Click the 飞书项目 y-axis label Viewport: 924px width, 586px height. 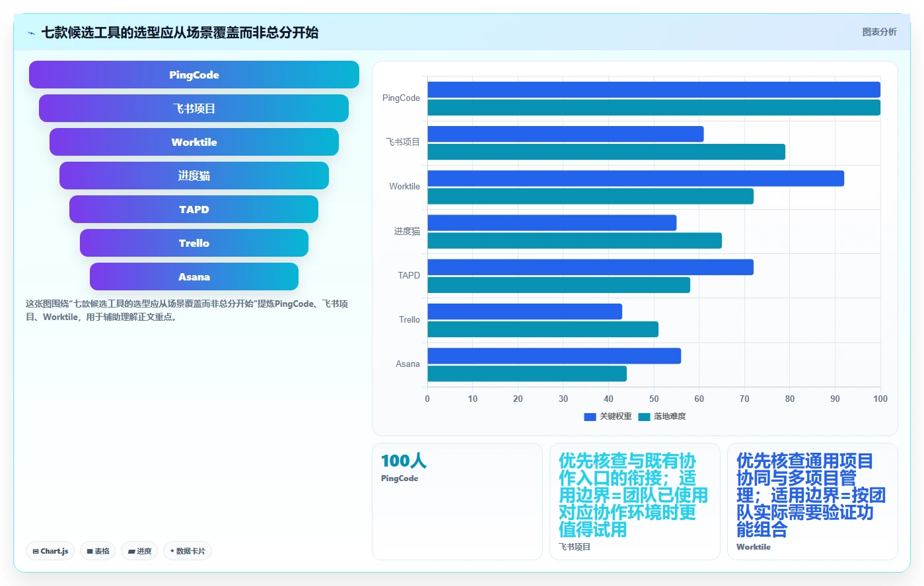point(403,142)
